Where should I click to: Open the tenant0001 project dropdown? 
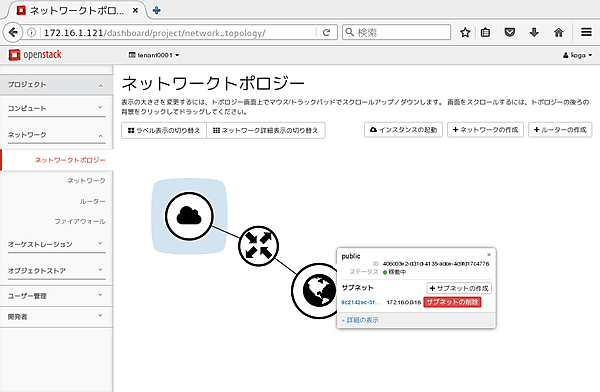pos(154,55)
